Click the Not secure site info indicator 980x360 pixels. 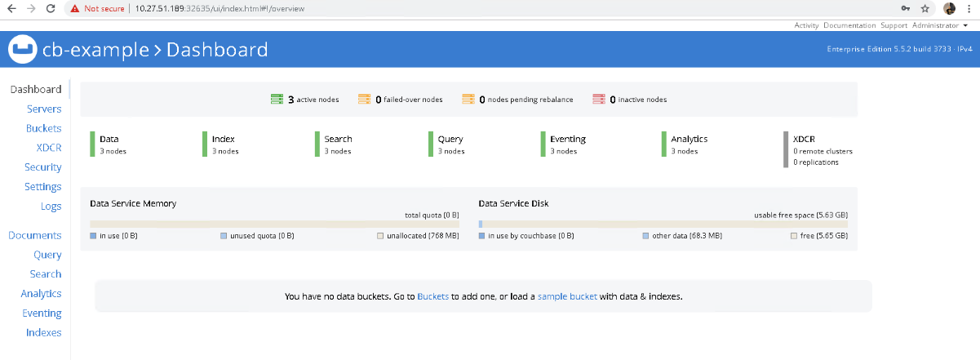point(96,8)
